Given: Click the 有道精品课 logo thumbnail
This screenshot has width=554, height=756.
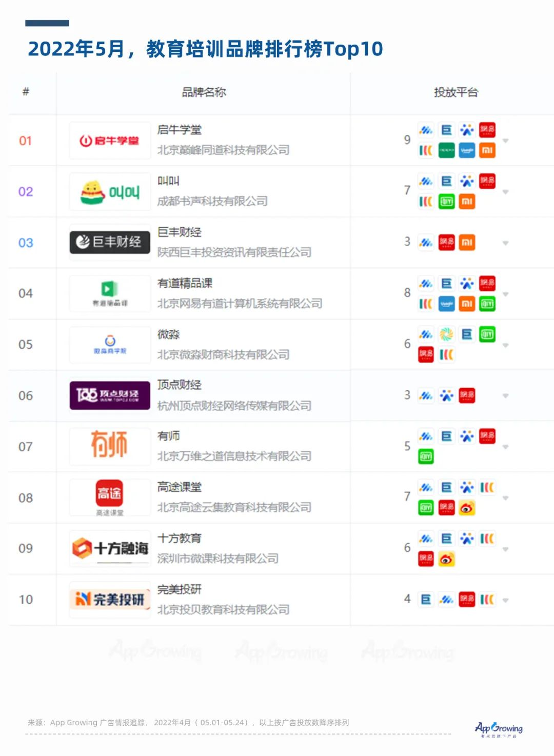Looking at the screenshot, I should (x=110, y=294).
